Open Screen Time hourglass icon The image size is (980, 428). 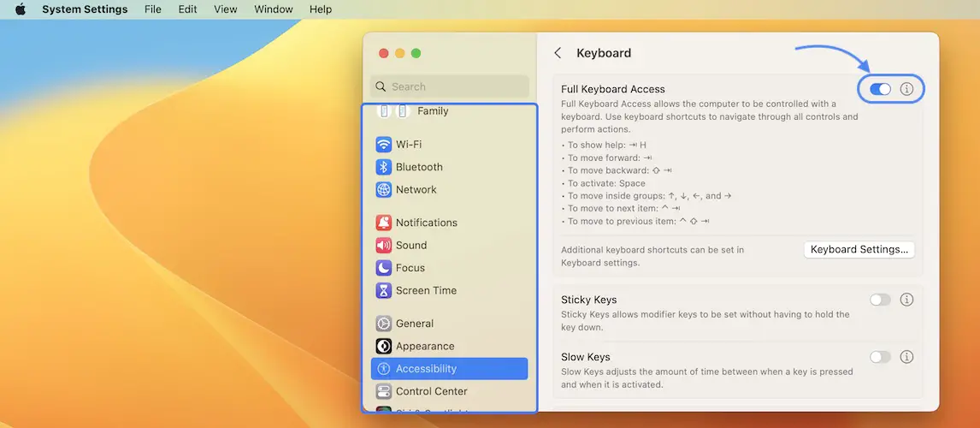coord(384,291)
